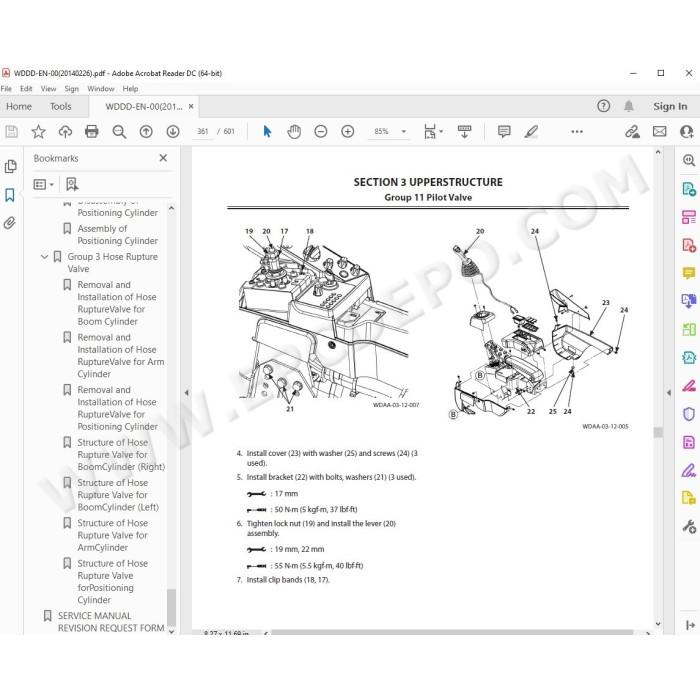Add file to starred with star icon
Viewport: 700px width, 700px height.
click(38, 132)
